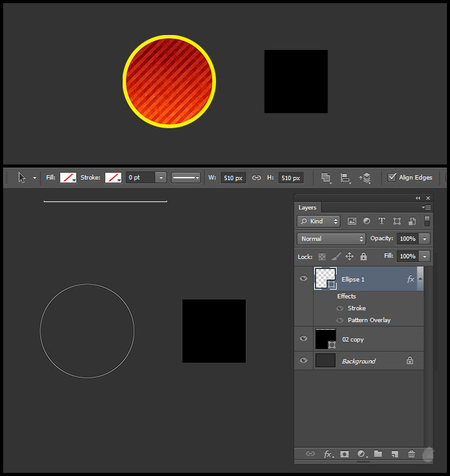Screen dimensions: 450x476
Task: Open the Fill slider dropdown arrow
Action: click(424, 256)
